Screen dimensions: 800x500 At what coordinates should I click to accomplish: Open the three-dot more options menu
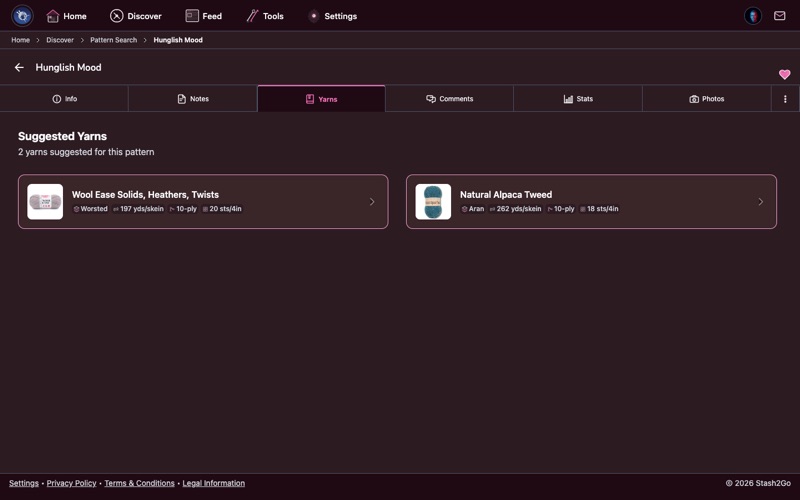[785, 99]
